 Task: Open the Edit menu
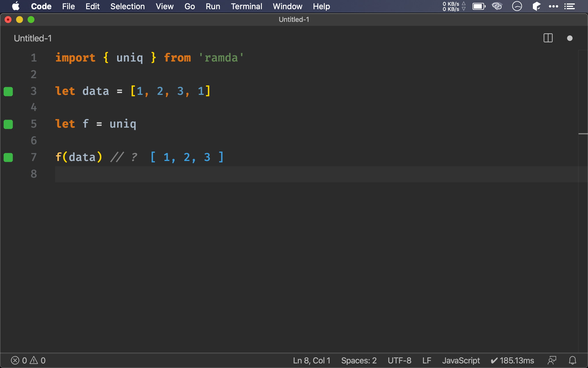tap(92, 6)
